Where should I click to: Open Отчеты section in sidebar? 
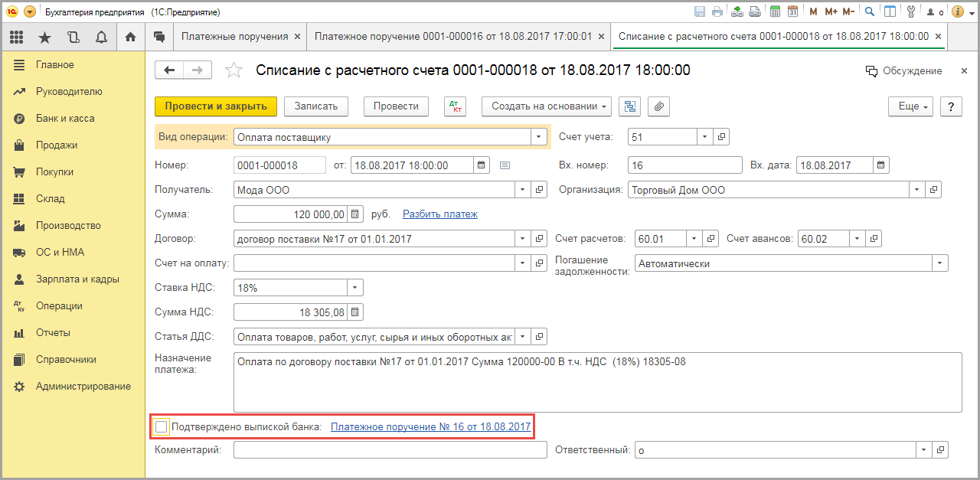coord(53,333)
